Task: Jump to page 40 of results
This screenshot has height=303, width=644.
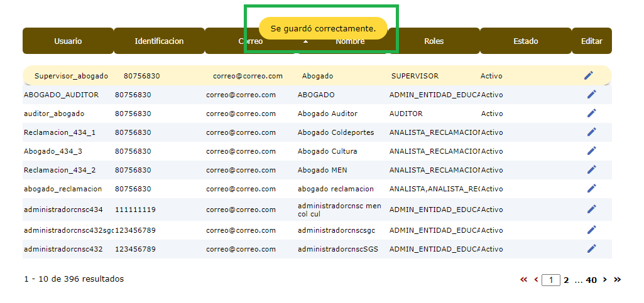Action: click(591, 280)
